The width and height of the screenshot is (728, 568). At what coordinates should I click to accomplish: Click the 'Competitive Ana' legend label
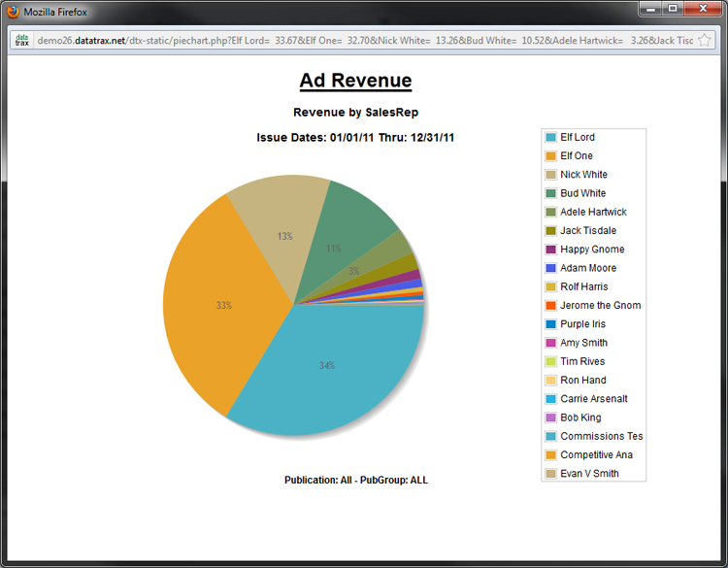click(596, 454)
